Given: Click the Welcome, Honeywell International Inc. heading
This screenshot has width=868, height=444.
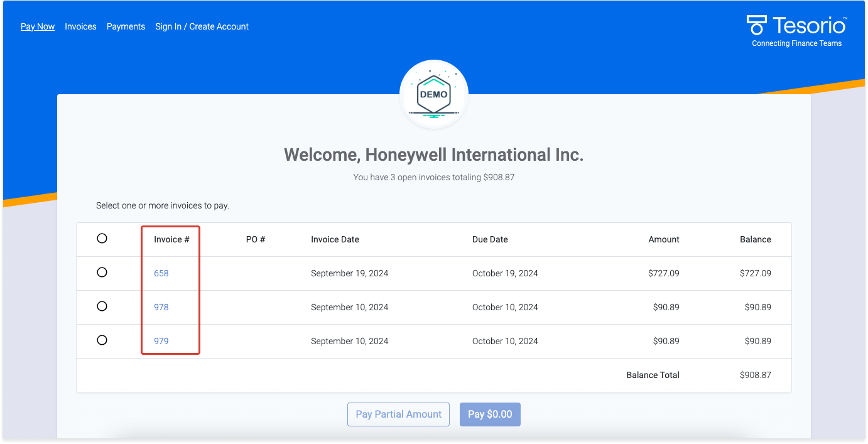Looking at the screenshot, I should [x=434, y=154].
